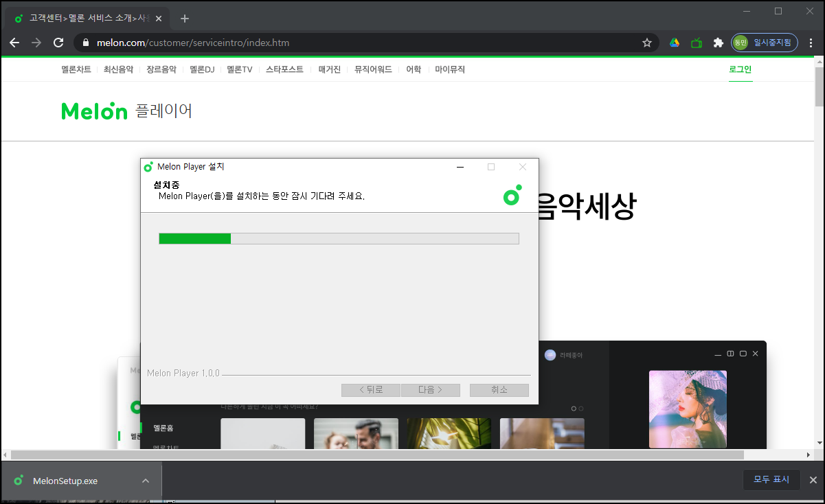Select the active browser tab 고객센터
Viewport: 825px width, 504px height.
[x=89, y=19]
